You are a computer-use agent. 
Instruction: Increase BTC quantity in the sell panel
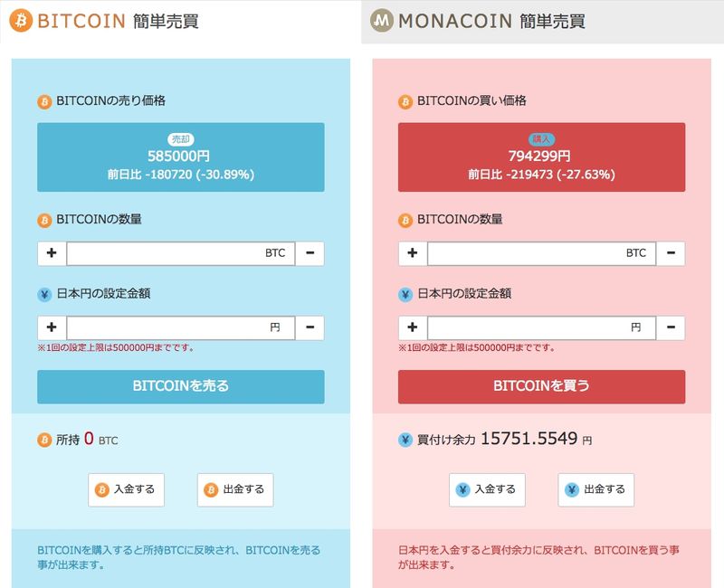click(52, 253)
